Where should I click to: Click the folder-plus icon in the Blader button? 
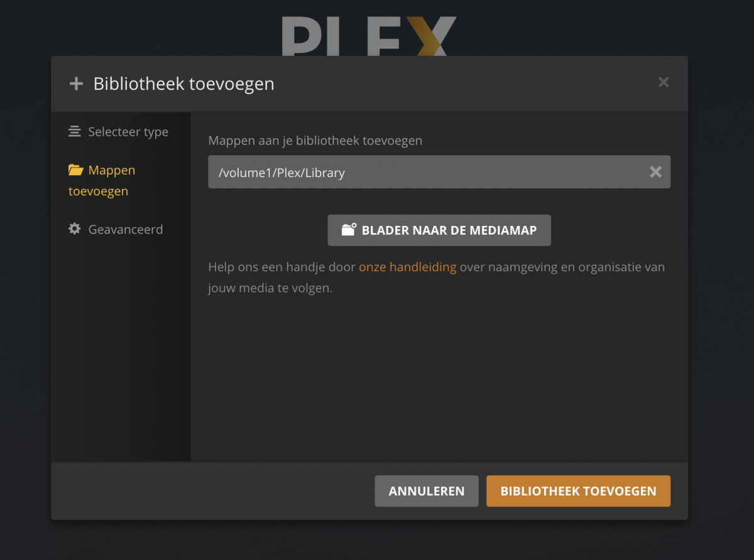click(349, 230)
